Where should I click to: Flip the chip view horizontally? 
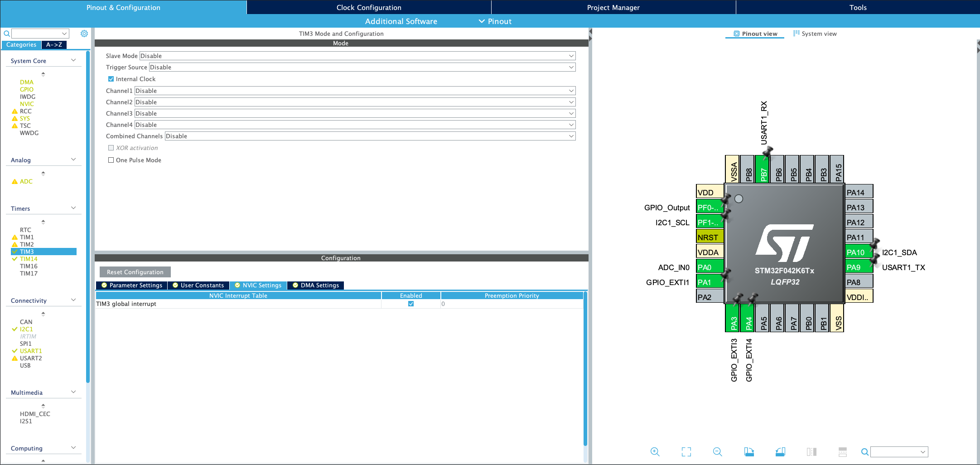(811, 452)
